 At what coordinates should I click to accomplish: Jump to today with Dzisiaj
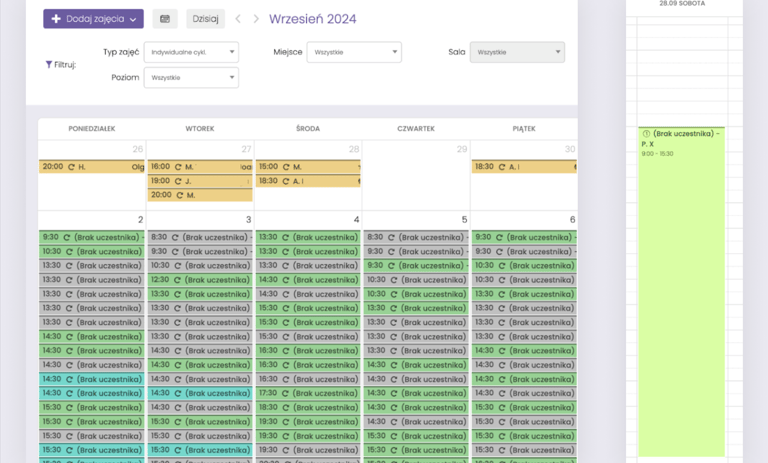tap(205, 19)
